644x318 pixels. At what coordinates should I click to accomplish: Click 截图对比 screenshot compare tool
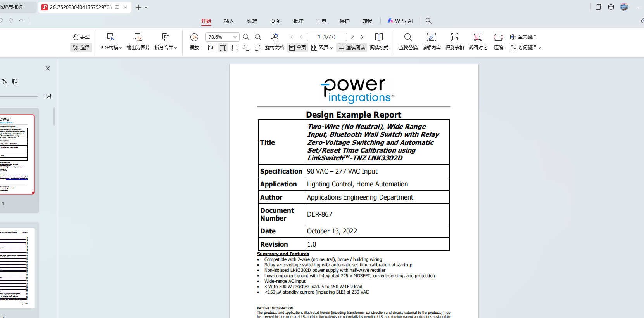pos(478,42)
